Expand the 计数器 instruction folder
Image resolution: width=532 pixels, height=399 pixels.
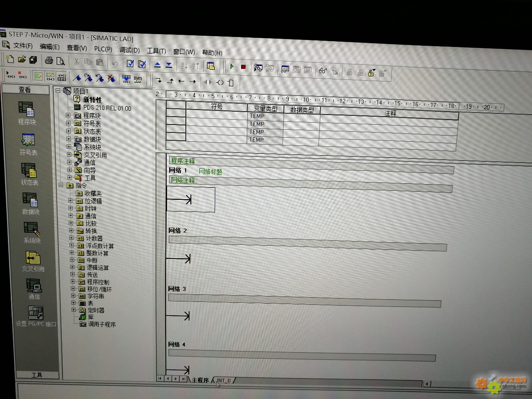click(x=71, y=238)
